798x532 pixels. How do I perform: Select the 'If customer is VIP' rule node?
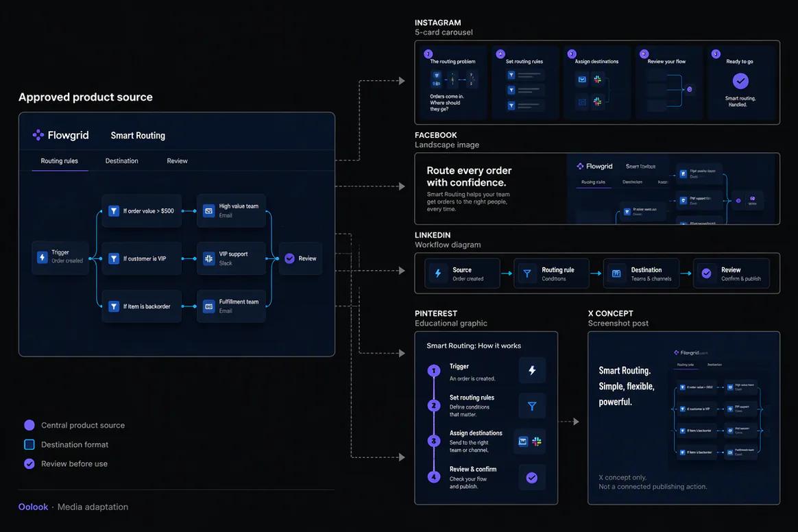(x=141, y=258)
